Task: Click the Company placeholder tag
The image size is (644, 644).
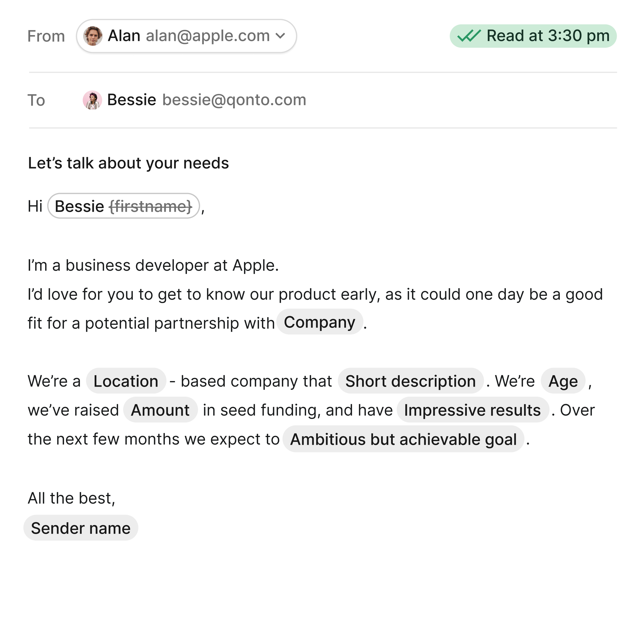Action: 319,322
